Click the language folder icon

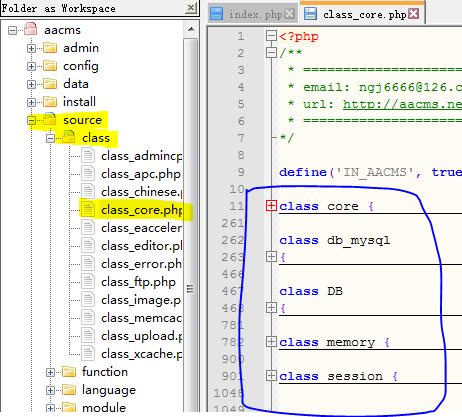click(69, 390)
